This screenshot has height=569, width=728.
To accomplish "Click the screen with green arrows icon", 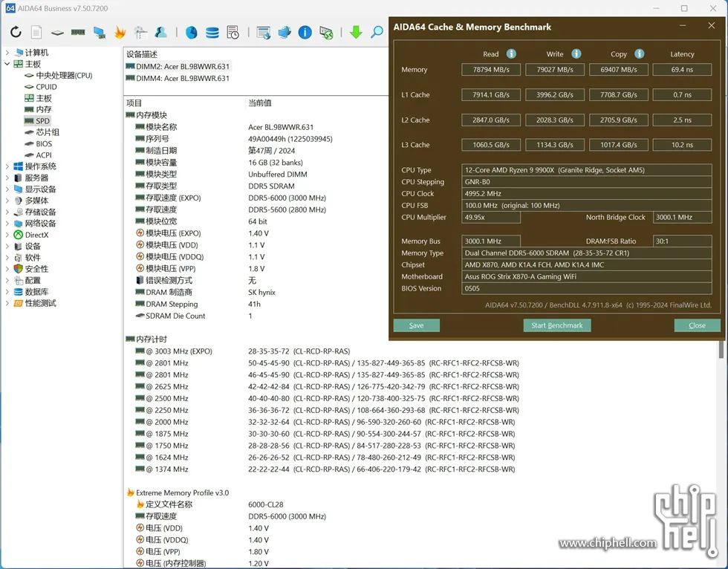I will 326,32.
